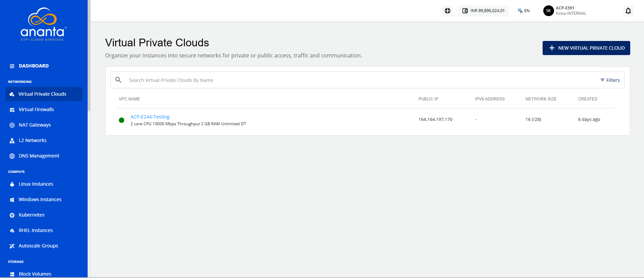Screen dimensions: 644x278
Task: Click the CREATED column header
Action: point(588,99)
